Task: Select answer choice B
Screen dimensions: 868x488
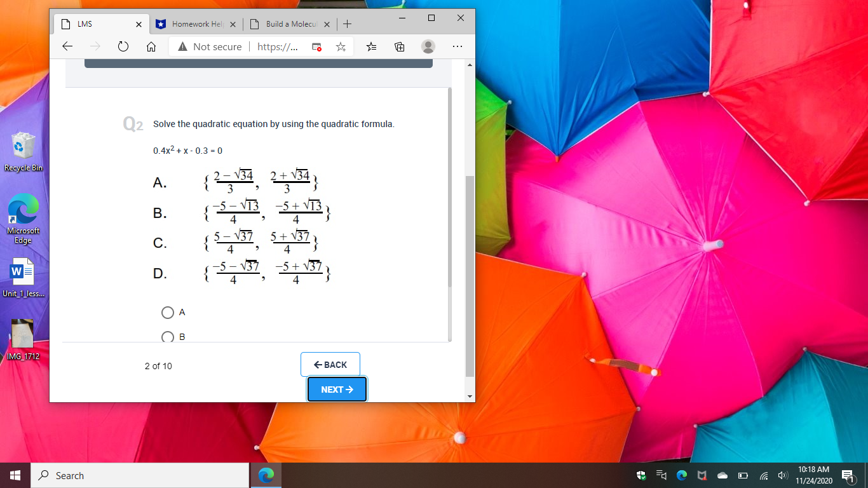Action: tap(168, 337)
